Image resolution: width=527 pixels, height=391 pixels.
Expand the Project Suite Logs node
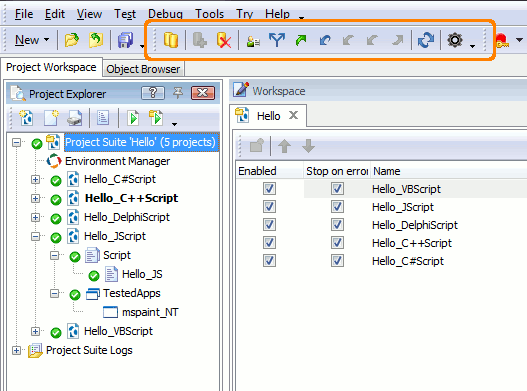[16, 350]
